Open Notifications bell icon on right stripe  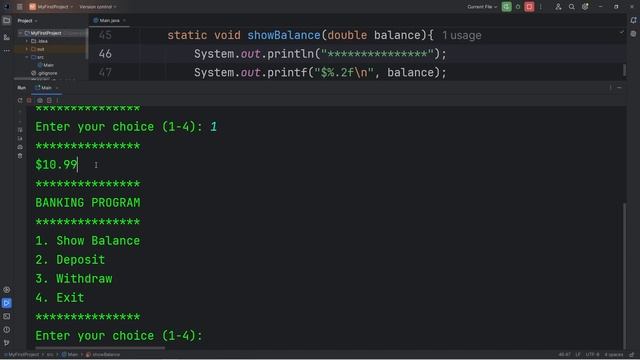click(633, 20)
